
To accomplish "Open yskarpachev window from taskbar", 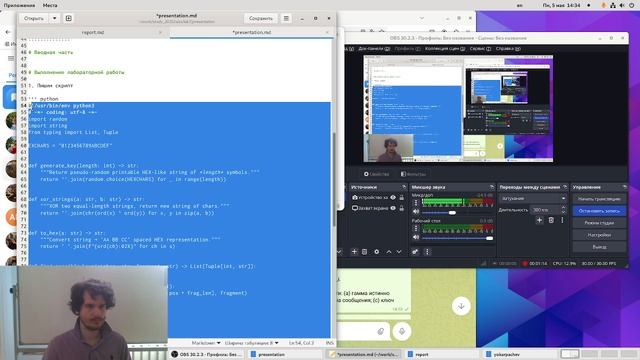I will coord(518,354).
